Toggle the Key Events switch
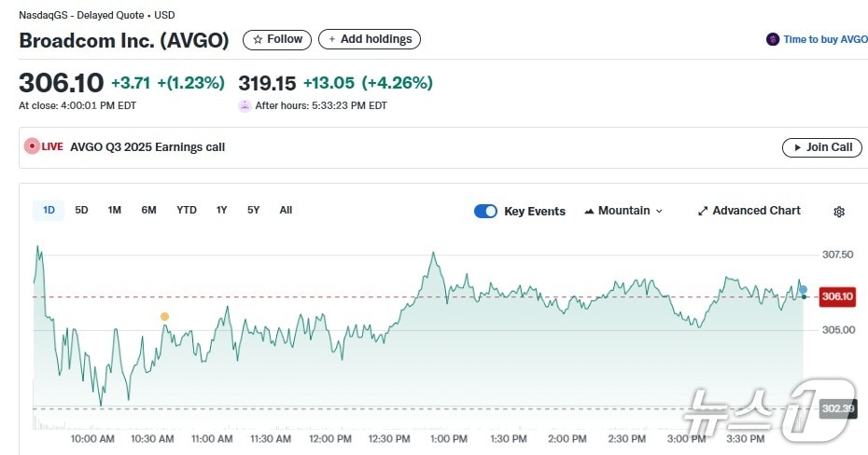Screen dimensions: 868x455 click(x=485, y=211)
